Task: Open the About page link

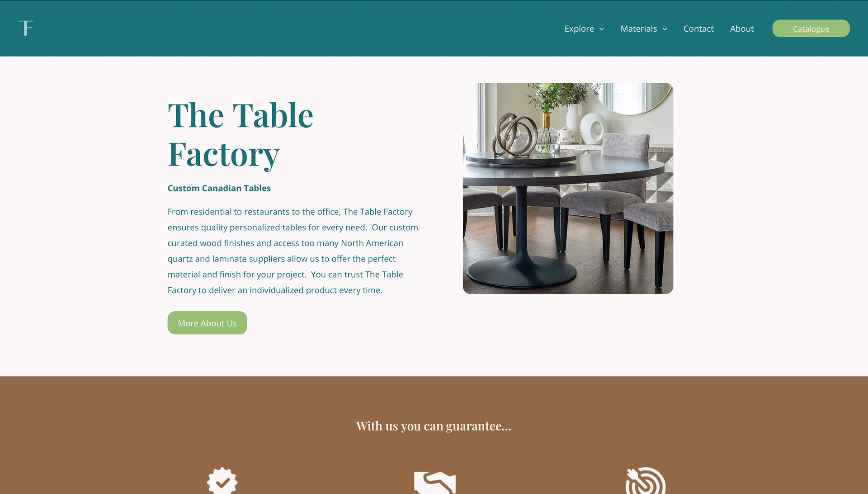Action: pyautogui.click(x=742, y=28)
